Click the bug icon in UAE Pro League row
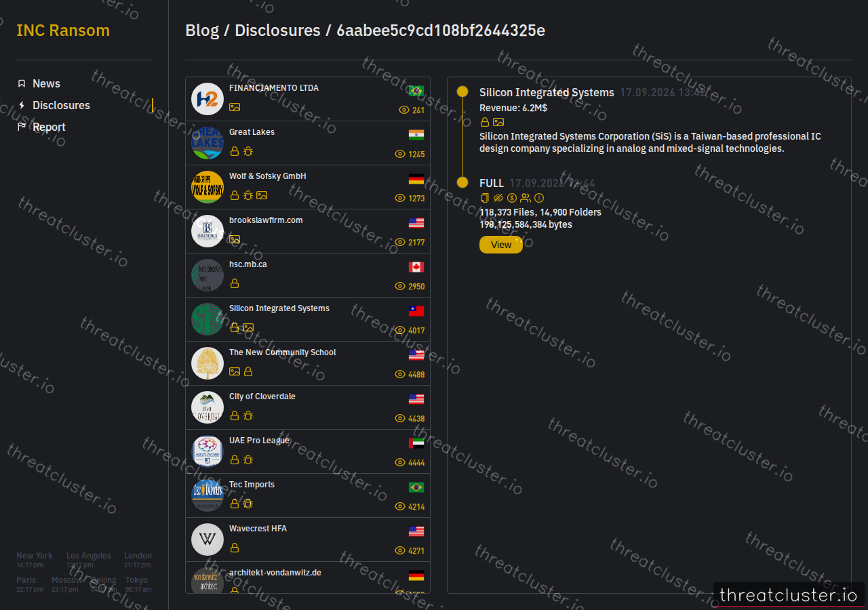Screen dimensions: 868x610 tap(248, 460)
